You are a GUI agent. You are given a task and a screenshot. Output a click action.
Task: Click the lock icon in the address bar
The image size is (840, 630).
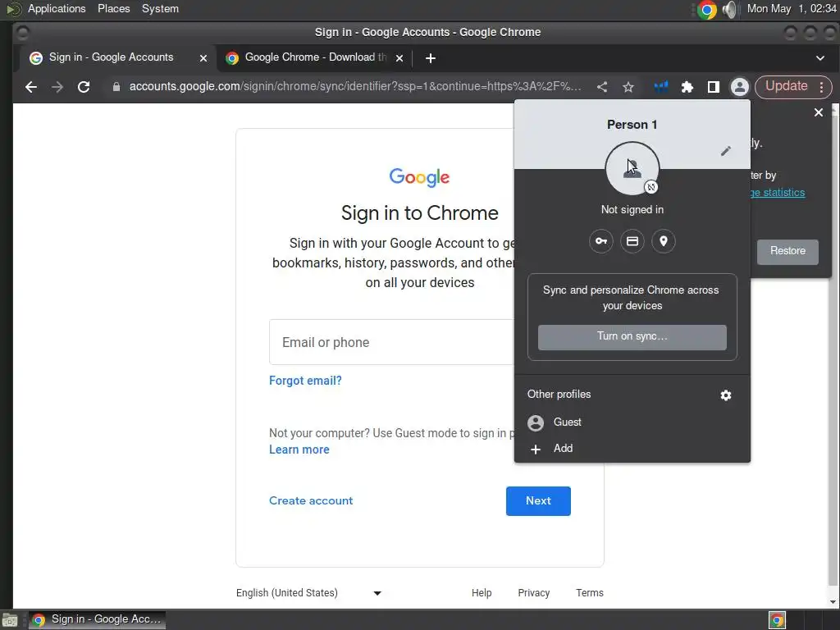(116, 87)
